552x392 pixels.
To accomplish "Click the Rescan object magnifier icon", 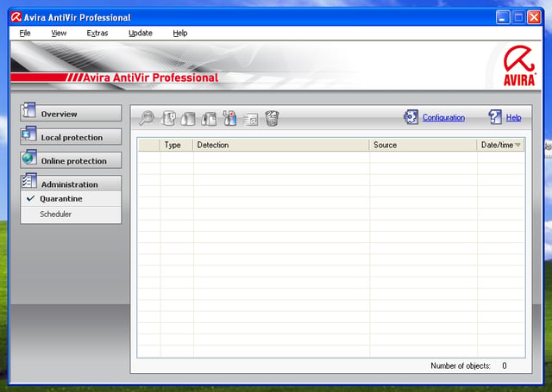I will point(147,118).
